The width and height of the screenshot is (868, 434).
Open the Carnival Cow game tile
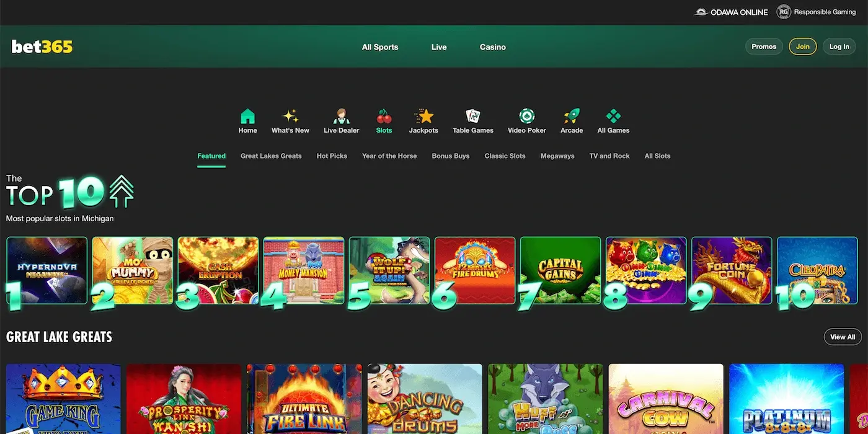click(x=666, y=399)
